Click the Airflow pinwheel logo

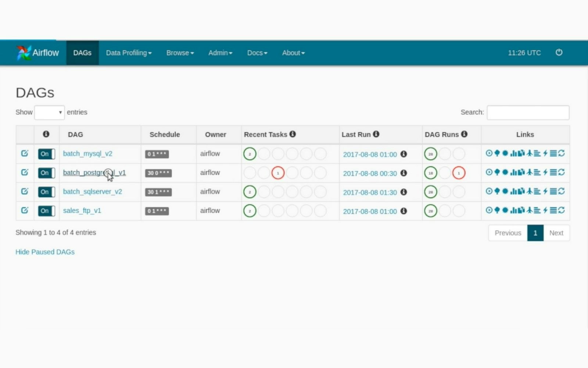24,53
